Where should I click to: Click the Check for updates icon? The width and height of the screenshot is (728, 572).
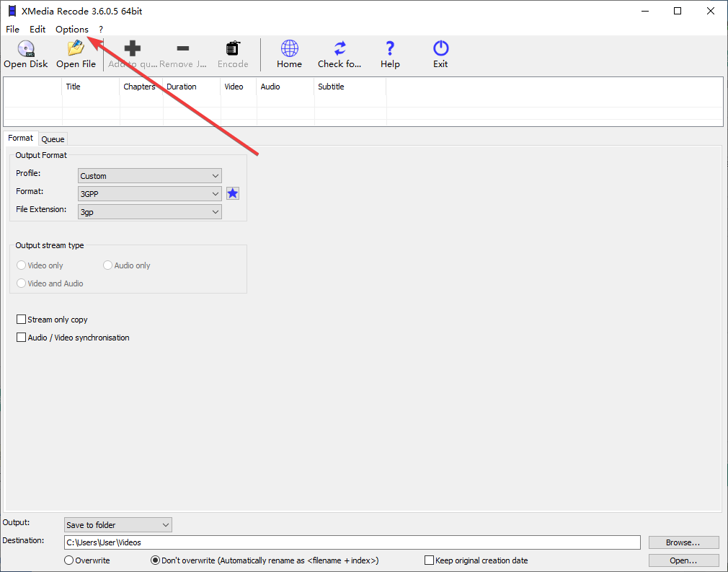pyautogui.click(x=339, y=49)
